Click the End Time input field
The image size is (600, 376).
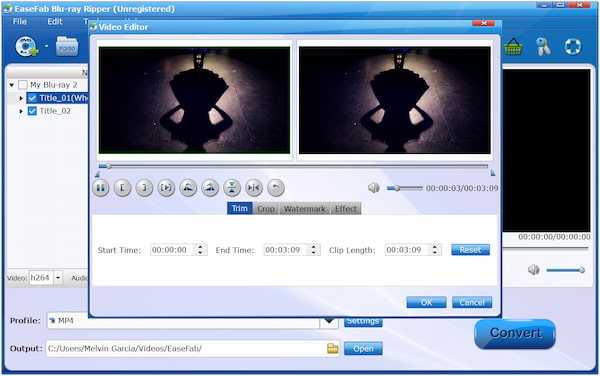pyautogui.click(x=286, y=250)
